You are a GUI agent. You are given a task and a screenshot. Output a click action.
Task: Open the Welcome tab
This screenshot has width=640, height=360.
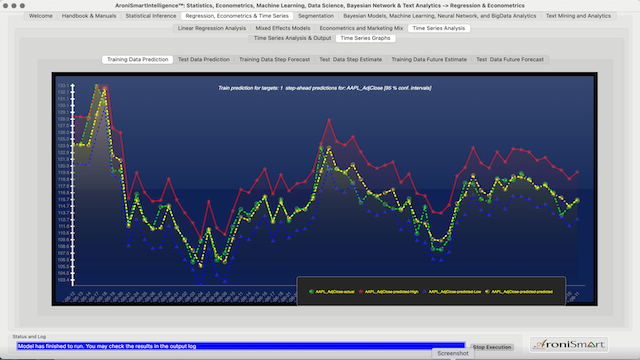click(x=40, y=16)
